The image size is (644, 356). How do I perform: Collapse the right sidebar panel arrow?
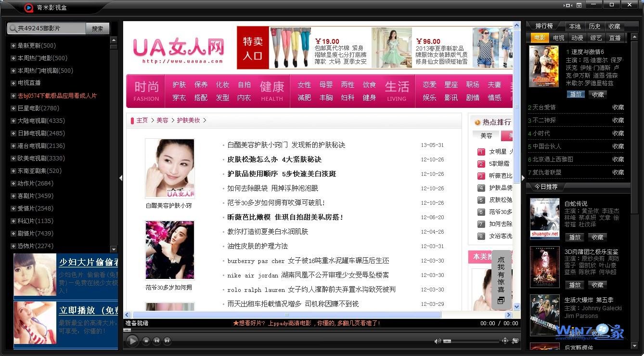click(523, 178)
